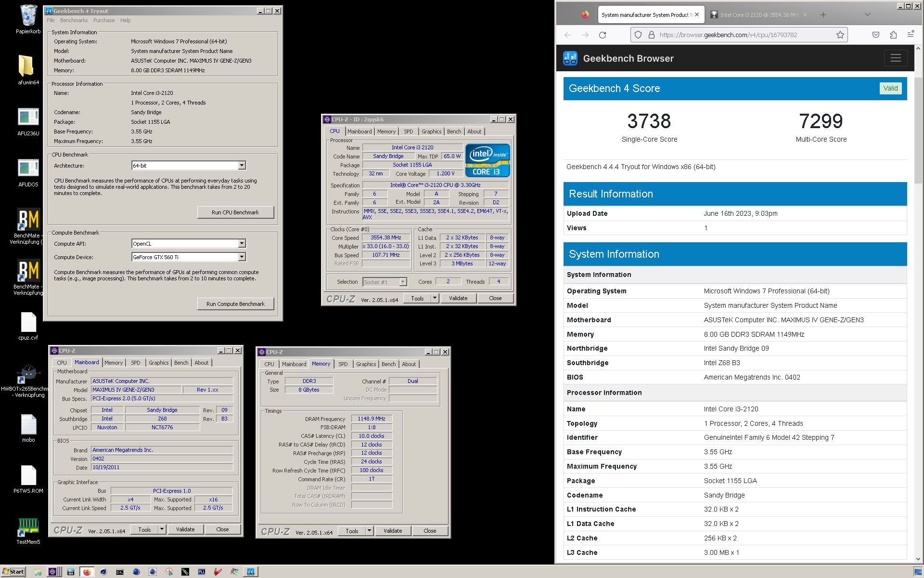
Task: Open the File menu in Geekbench
Action: tap(51, 20)
